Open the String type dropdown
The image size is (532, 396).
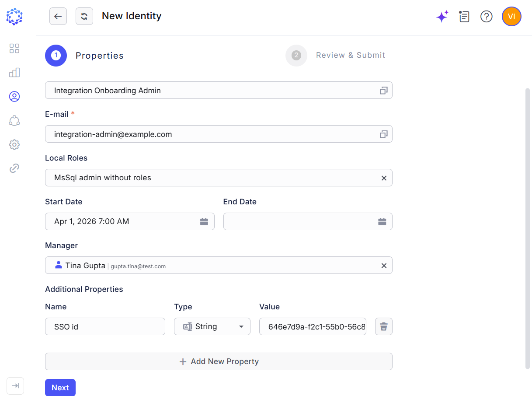click(x=212, y=326)
